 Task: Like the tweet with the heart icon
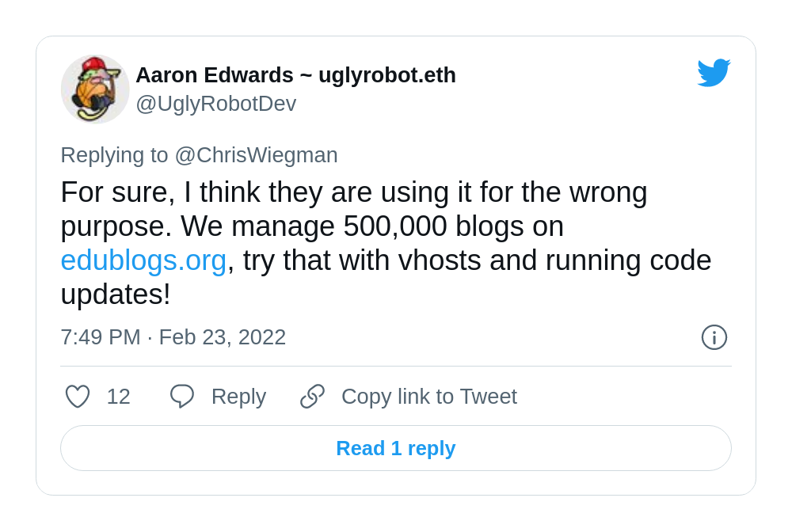click(78, 396)
